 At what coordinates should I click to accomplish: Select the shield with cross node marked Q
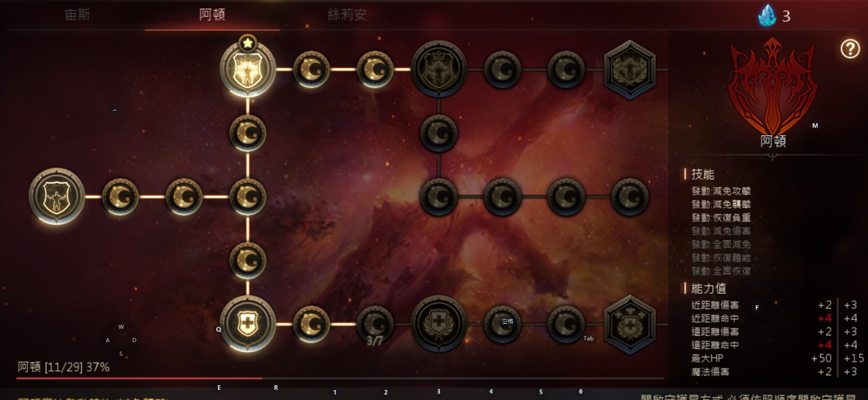tap(248, 324)
